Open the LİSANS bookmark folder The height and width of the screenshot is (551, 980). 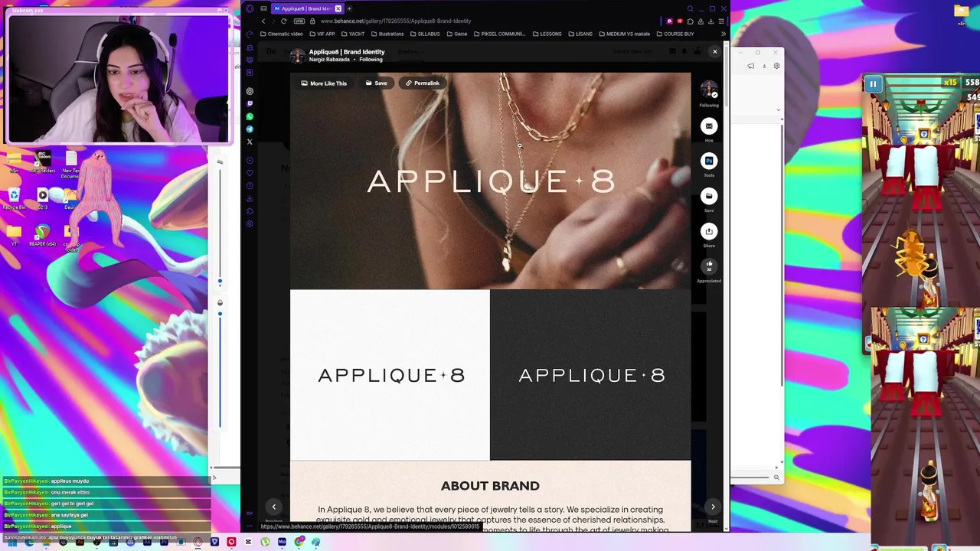pyautogui.click(x=580, y=34)
